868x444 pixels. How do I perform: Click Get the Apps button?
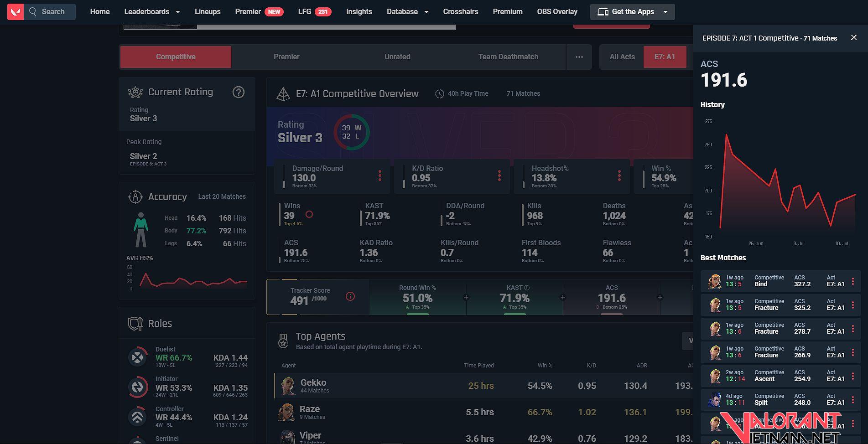point(633,12)
